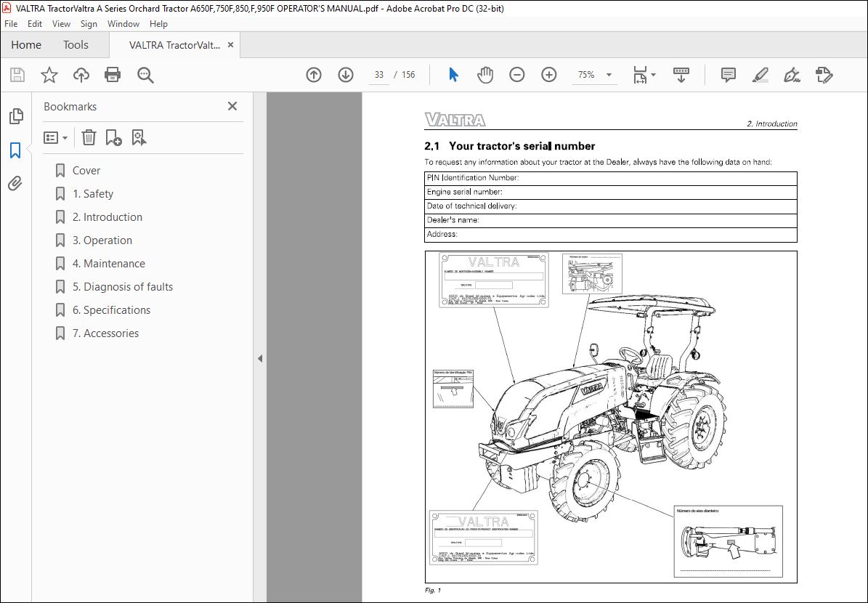Screen dimensions: 868x603
Task: Click the 'Dealer's name:' table row
Action: pyautogui.click(x=611, y=220)
